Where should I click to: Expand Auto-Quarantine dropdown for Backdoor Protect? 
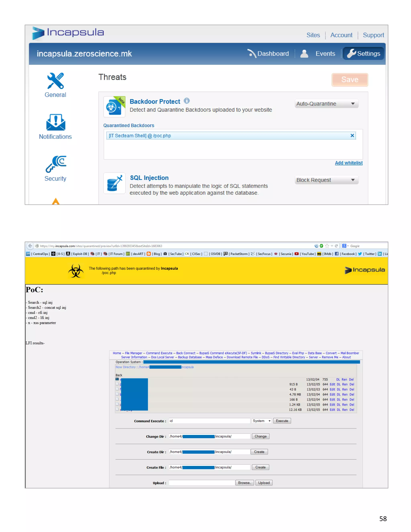pyautogui.click(x=326, y=104)
